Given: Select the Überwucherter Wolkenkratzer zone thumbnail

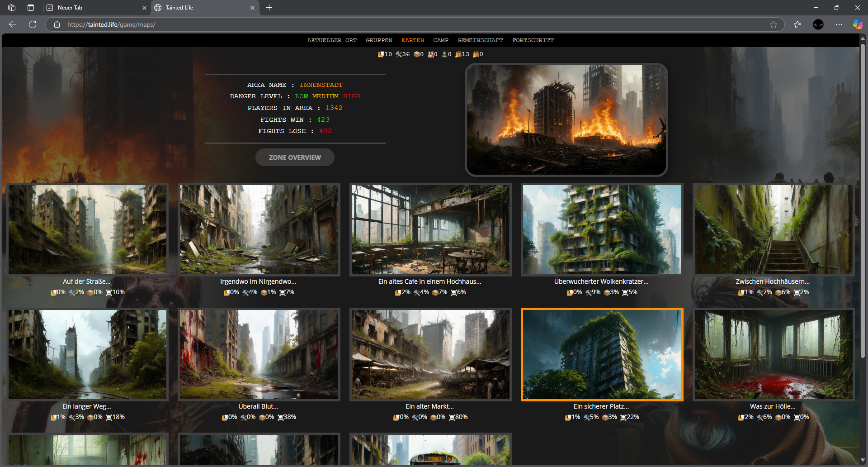Looking at the screenshot, I should (x=602, y=229).
